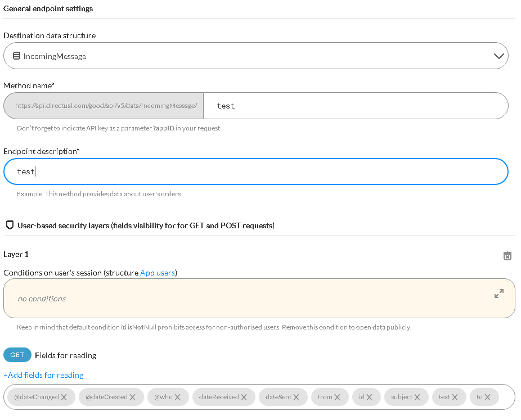Click the no conditions box

coord(259,298)
